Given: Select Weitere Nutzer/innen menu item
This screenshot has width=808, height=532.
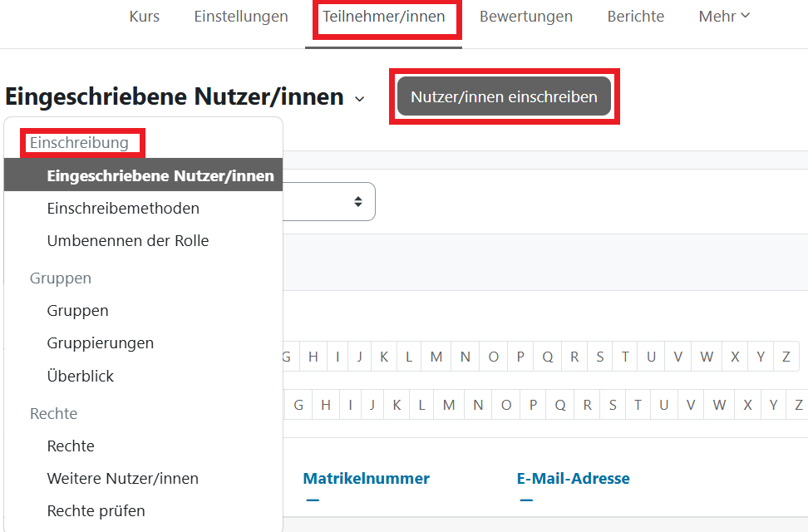Looking at the screenshot, I should (123, 479).
